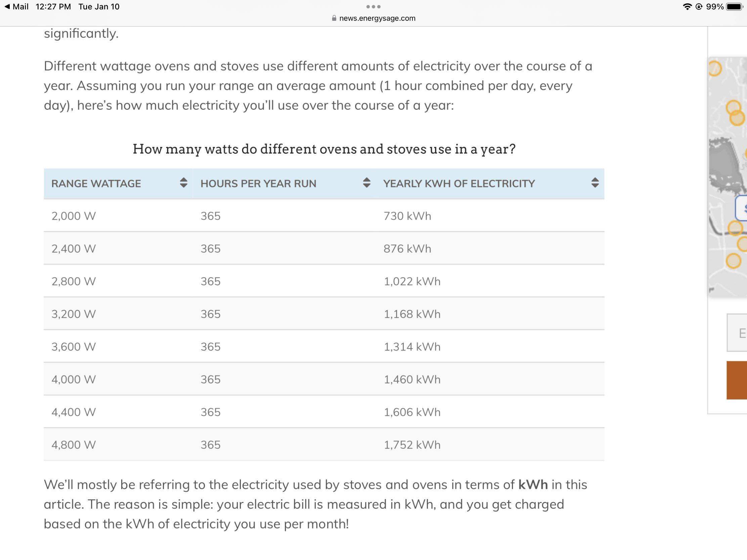Tap the news.energysage.com address bar
Viewport: 747px width, 560px height.
(x=377, y=18)
